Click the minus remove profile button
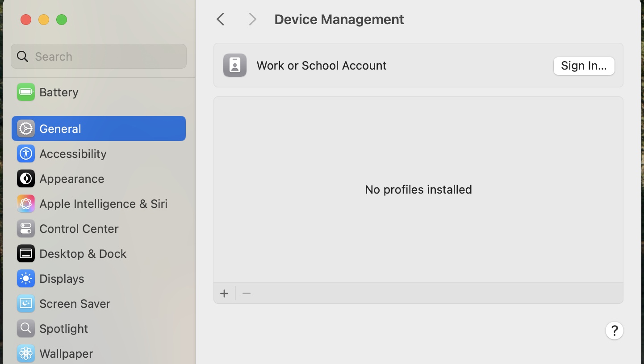 click(x=247, y=293)
